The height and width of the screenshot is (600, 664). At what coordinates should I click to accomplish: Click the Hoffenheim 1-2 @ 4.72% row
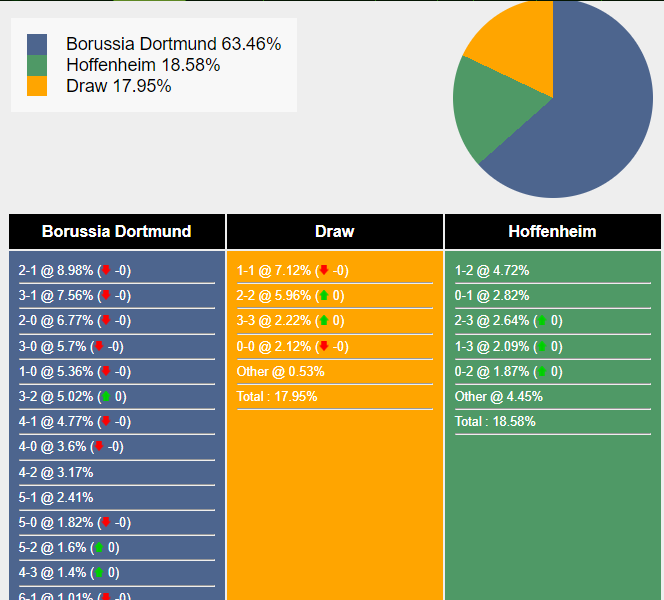click(492, 271)
